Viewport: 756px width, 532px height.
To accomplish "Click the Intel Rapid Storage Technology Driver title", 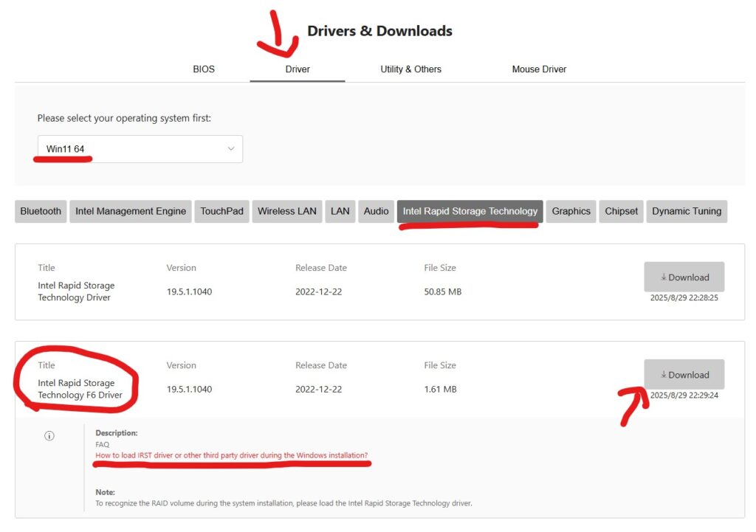I will pyautogui.click(x=76, y=291).
